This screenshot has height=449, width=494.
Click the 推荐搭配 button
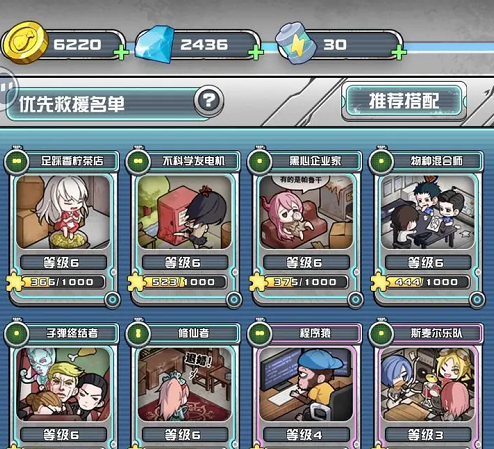click(x=404, y=101)
